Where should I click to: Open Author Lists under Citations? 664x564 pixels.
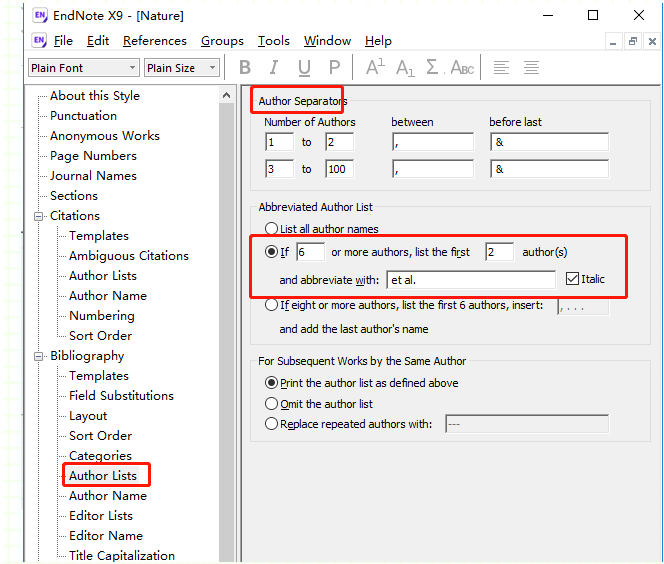[x=103, y=275]
